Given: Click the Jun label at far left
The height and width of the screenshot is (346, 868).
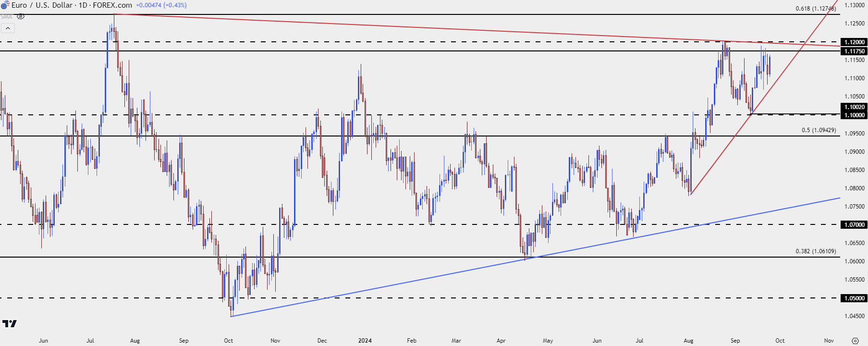Looking at the screenshot, I should click(x=43, y=341).
